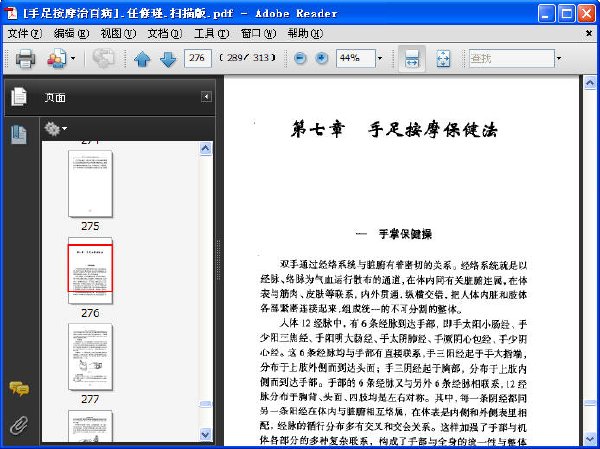Select the page 277 thumbnail
Viewport: 600px width, 449px height.
pyautogui.click(x=90, y=357)
